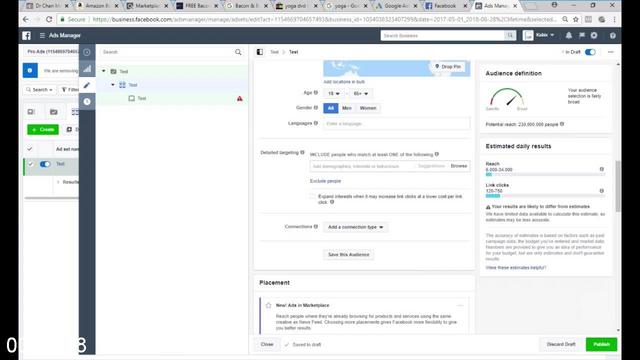
Task: Click the Search Business magnifier icon
Action: point(510,36)
